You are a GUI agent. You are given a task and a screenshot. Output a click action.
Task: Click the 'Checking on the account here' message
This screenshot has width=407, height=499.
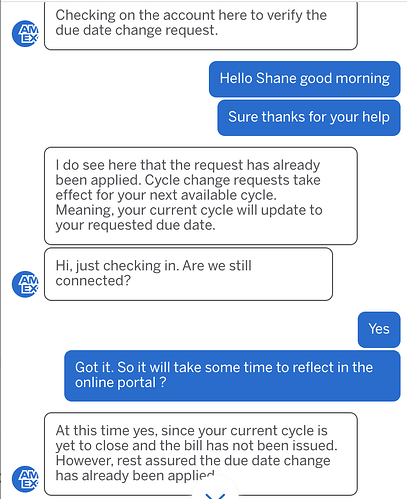point(201,25)
